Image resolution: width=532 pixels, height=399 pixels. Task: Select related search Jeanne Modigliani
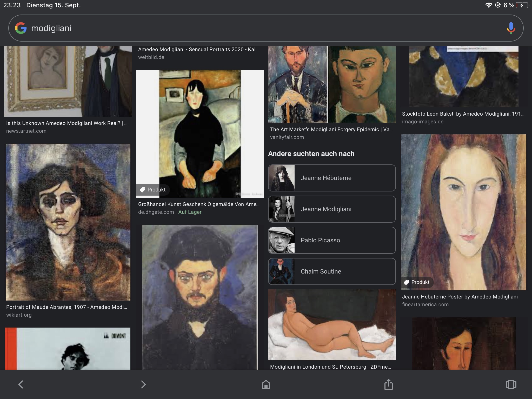(x=332, y=209)
